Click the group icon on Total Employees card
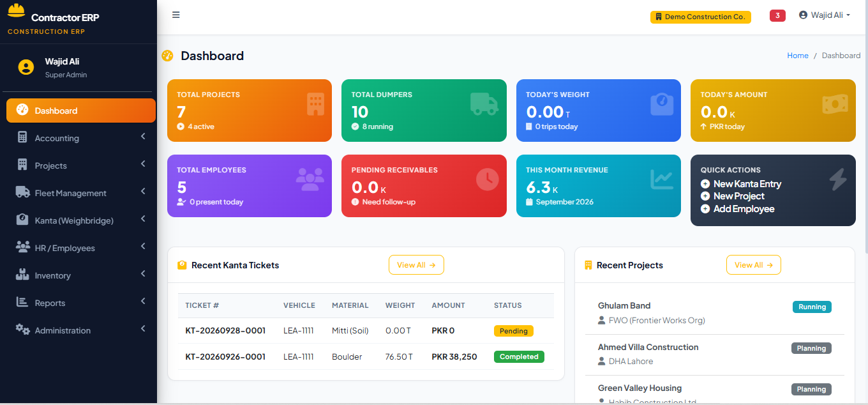Viewport: 868px width, 405px height. (310, 179)
